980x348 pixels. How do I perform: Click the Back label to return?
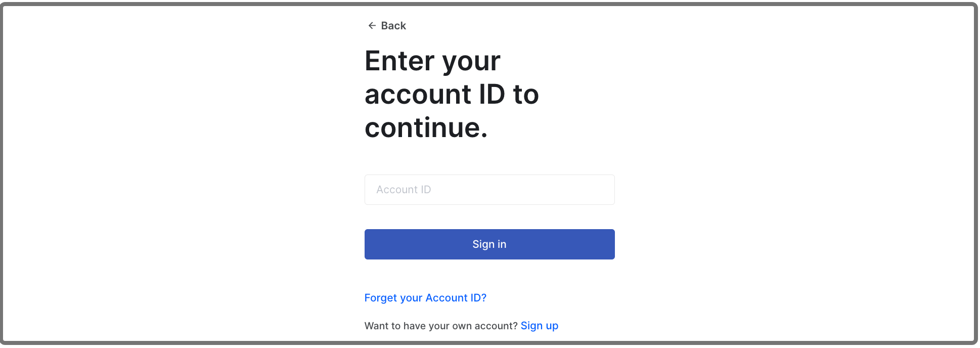(x=393, y=25)
